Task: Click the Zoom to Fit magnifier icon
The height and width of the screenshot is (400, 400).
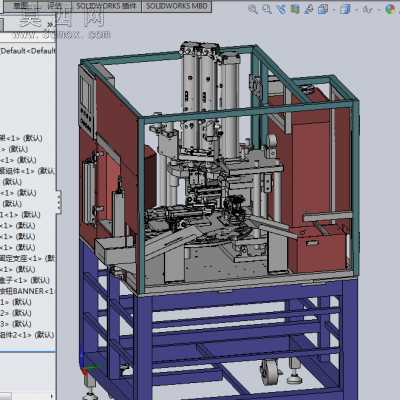Action: pos(253,9)
